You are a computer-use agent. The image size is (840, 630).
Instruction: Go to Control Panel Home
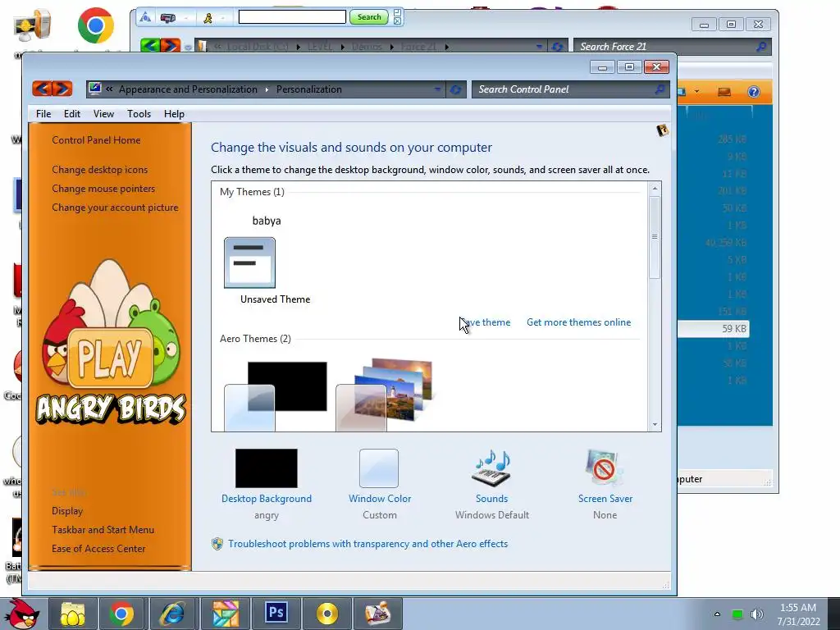coord(96,139)
